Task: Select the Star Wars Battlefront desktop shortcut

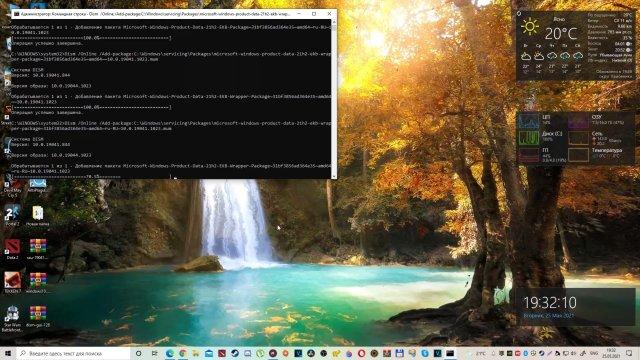Action: click(x=12, y=319)
